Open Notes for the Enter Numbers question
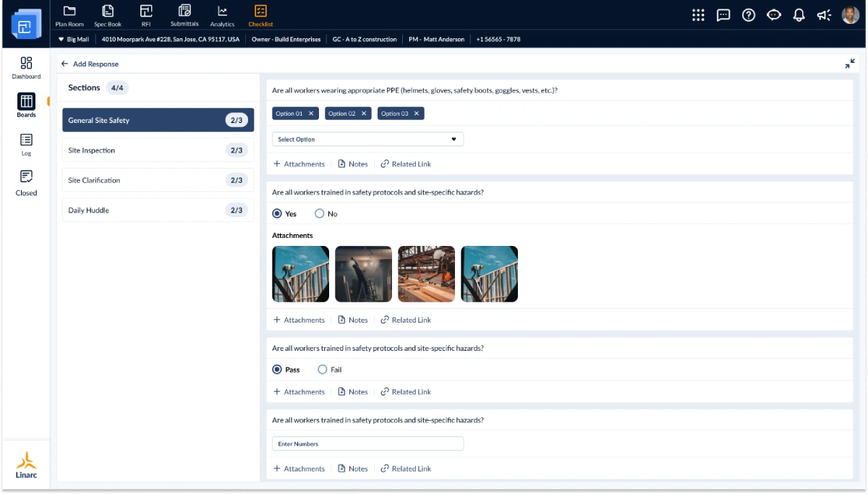868x494 pixels. point(353,469)
